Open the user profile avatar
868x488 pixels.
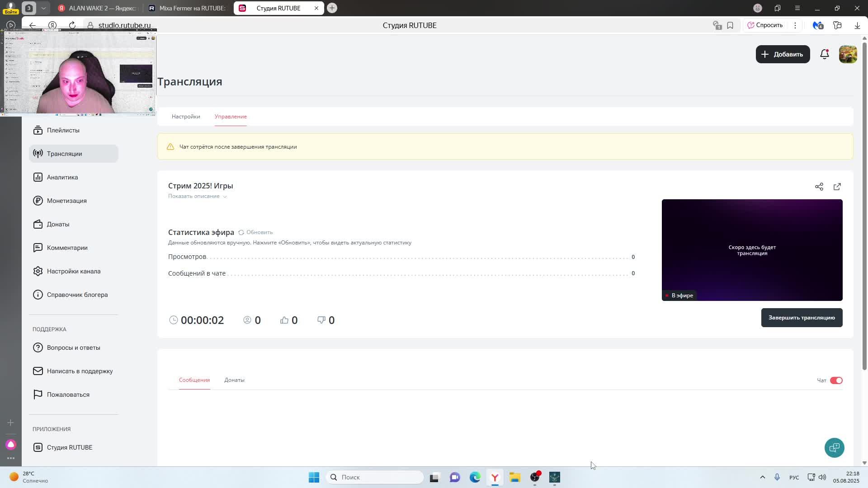click(x=848, y=54)
